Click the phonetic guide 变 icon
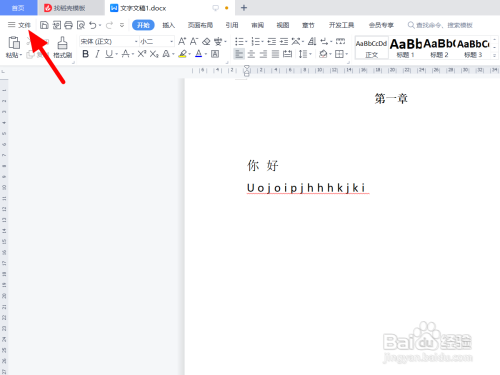500x375 pixels. (x=218, y=41)
